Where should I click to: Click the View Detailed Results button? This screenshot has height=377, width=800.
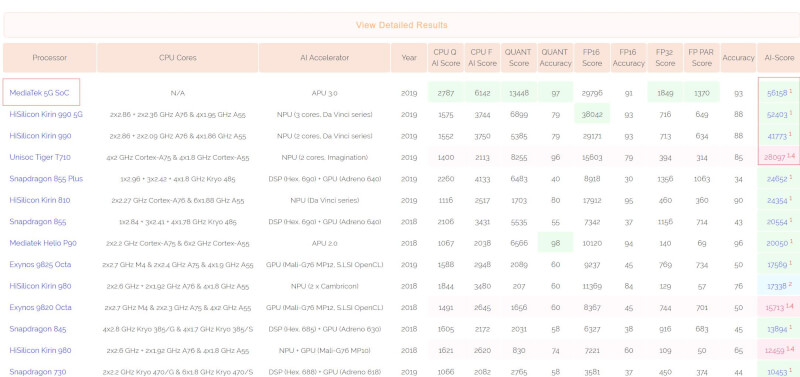tap(402, 25)
